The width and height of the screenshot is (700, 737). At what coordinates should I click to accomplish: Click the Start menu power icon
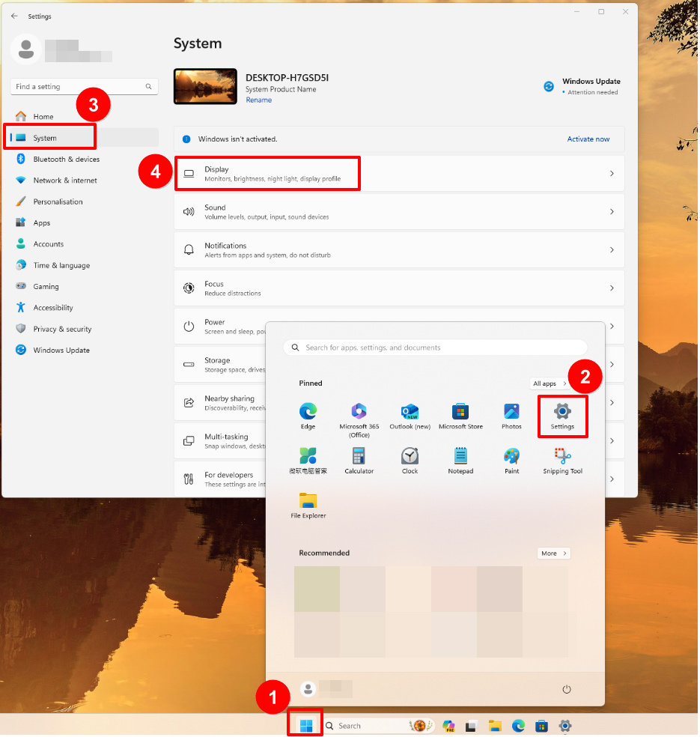point(567,690)
